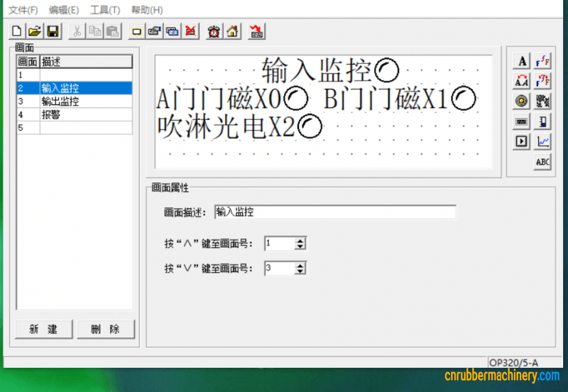The height and width of the screenshot is (392, 568).
Task: Click the house icon in the toolbar
Action: 232,31
